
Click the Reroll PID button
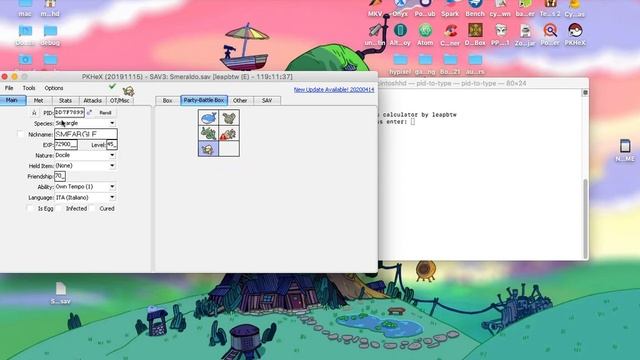click(x=105, y=113)
